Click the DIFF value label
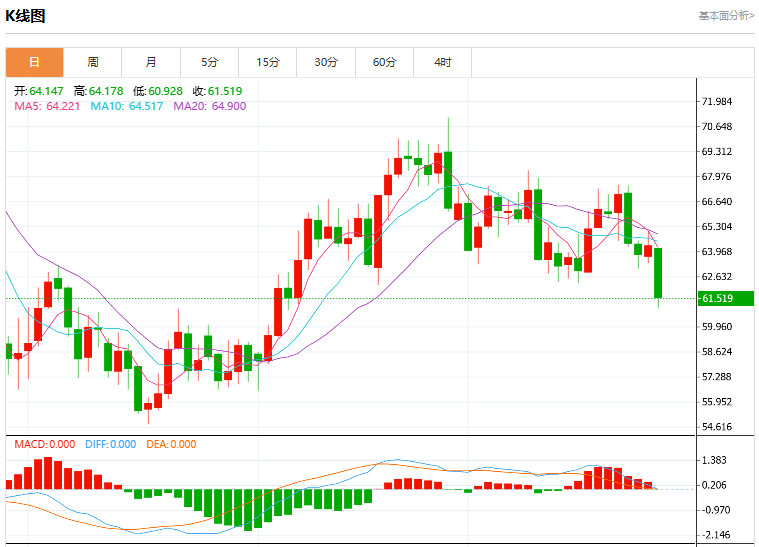 [x=110, y=444]
